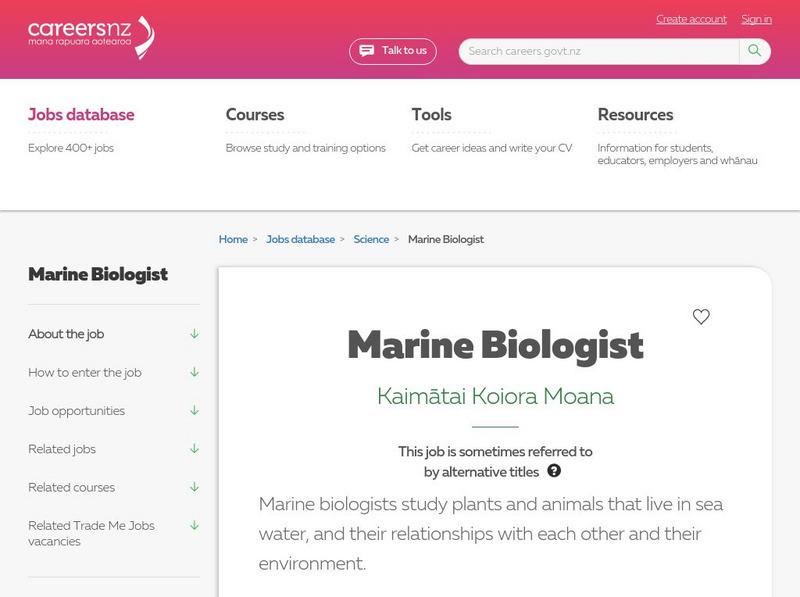The image size is (800, 597).
Task: Click the search careers.govt.nz input field
Action: point(600,51)
